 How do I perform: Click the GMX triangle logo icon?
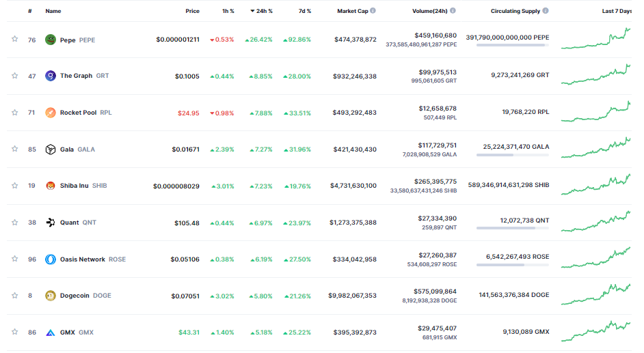click(x=50, y=333)
